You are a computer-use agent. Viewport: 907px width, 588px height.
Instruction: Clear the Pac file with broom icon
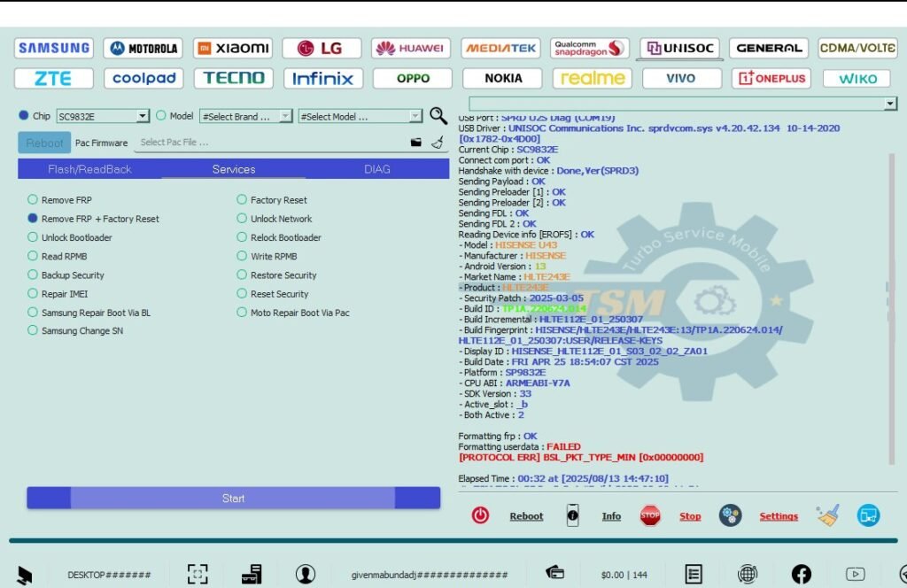(438, 142)
